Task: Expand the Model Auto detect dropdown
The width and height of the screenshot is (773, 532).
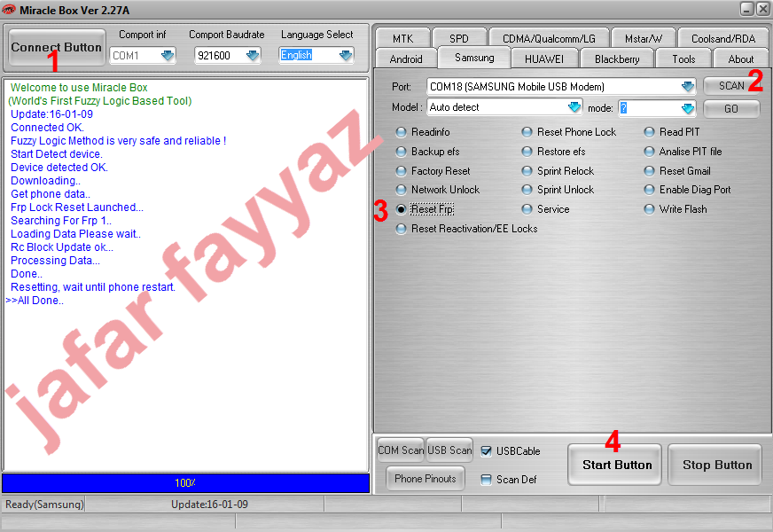Action: tap(574, 107)
